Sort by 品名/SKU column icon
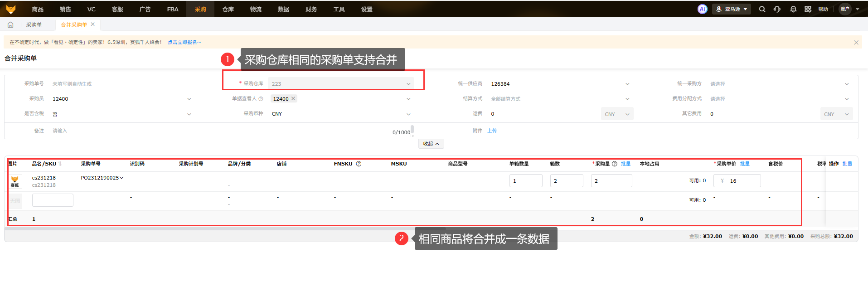Viewport: 868px width, 292px height. pyautogui.click(x=60, y=164)
